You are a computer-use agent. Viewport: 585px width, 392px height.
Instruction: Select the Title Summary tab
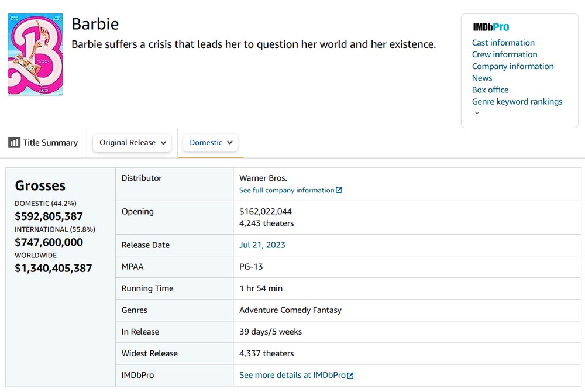point(43,143)
